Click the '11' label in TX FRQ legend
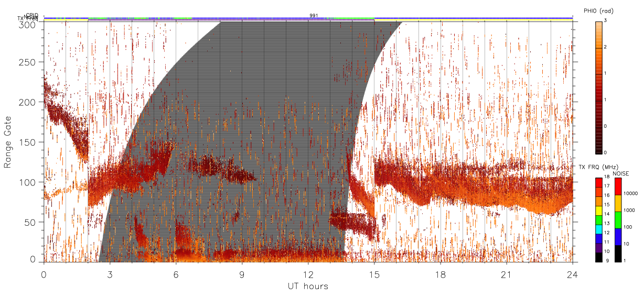 [x=607, y=242]
